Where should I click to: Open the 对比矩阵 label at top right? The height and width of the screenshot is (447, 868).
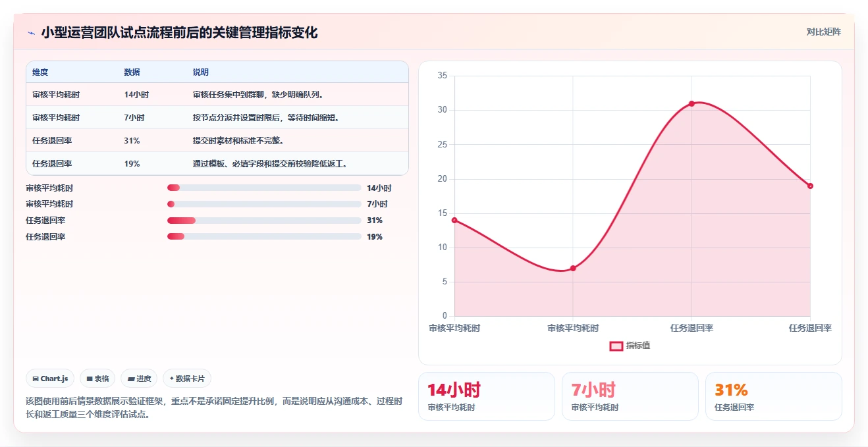[823, 32]
